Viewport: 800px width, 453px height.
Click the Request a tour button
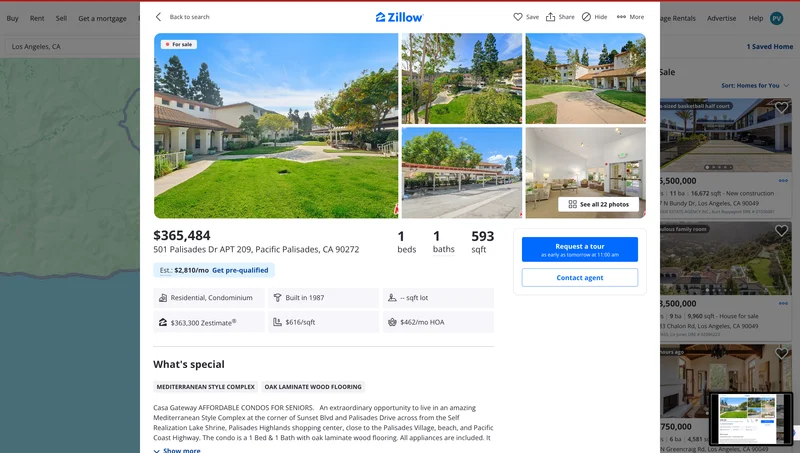point(580,249)
